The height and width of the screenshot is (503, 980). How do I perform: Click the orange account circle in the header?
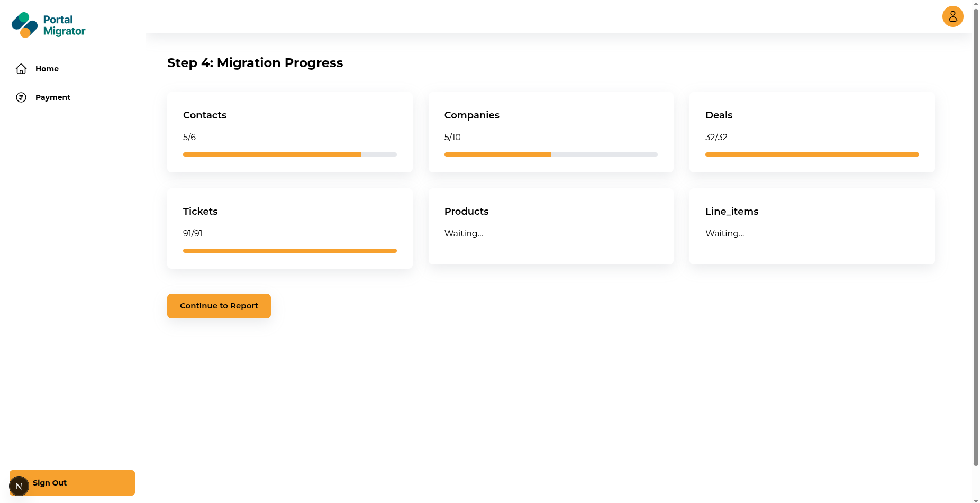pyautogui.click(x=952, y=16)
